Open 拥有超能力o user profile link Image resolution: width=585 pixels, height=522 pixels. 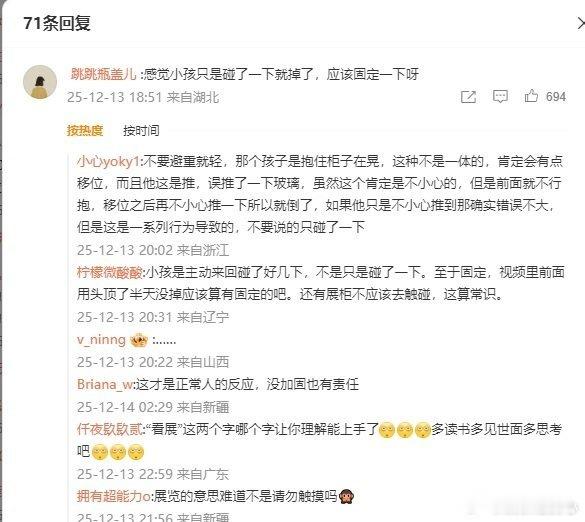click(113, 496)
